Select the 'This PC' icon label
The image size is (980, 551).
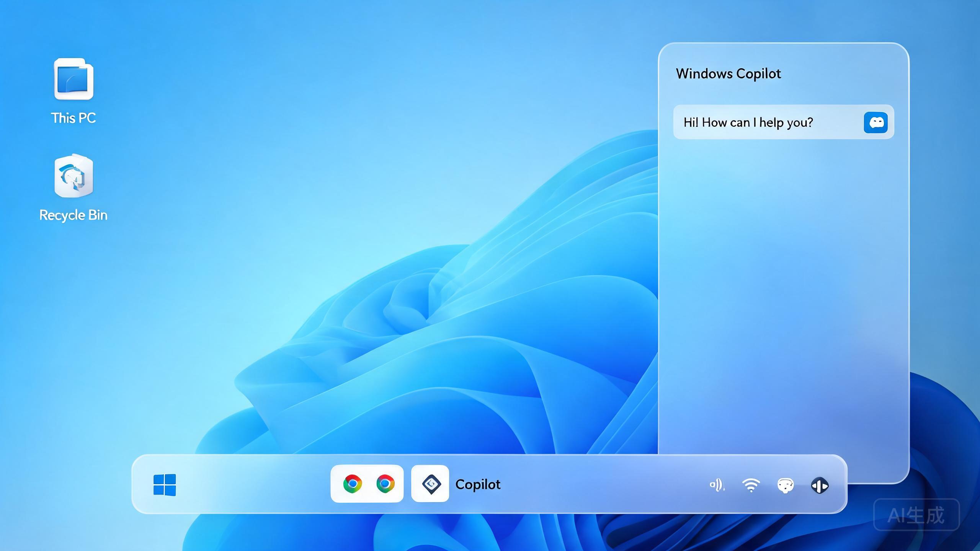[73, 118]
